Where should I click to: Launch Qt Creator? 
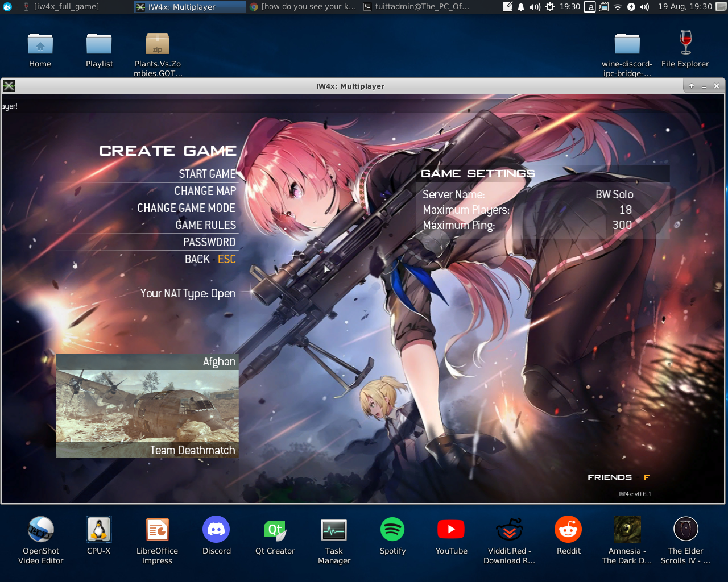(275, 535)
